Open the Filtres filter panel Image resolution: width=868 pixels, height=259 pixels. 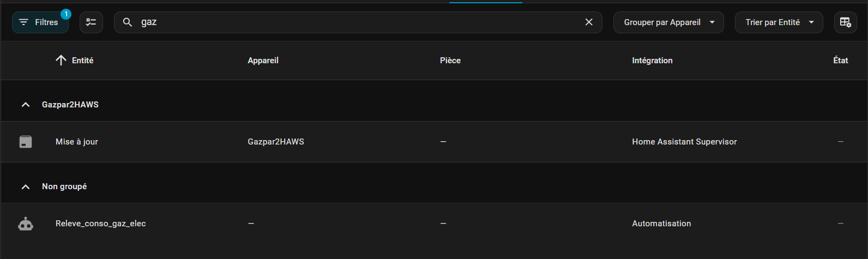tap(40, 22)
